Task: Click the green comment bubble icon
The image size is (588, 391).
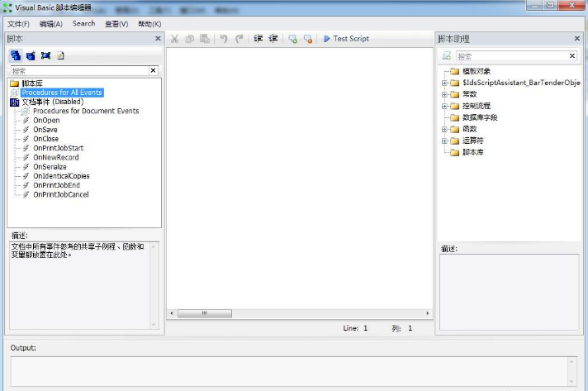Action: [292, 39]
